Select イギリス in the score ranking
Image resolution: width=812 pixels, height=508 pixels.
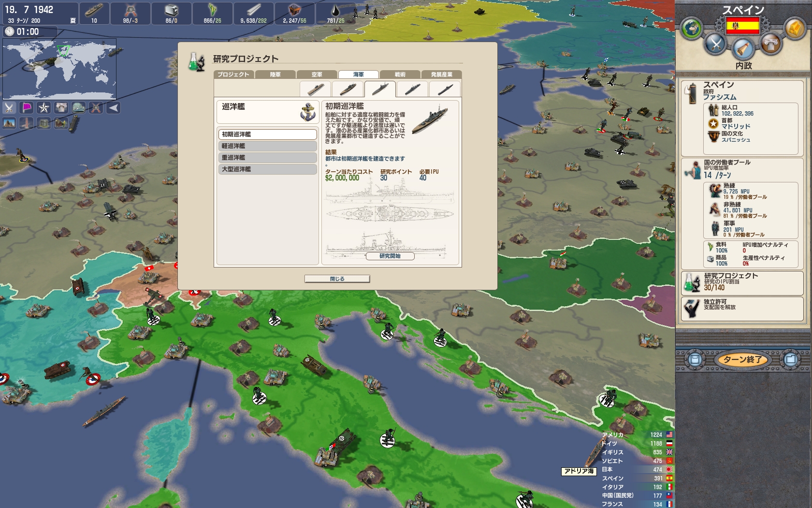pyautogui.click(x=637, y=452)
